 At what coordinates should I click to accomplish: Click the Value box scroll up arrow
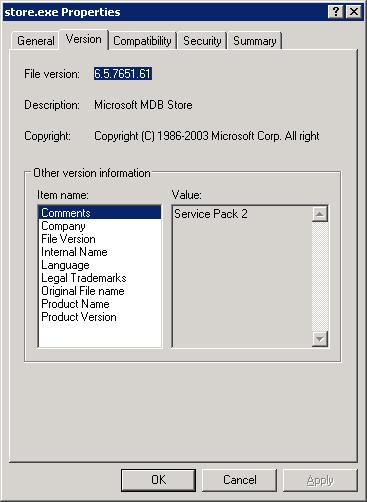[320, 214]
